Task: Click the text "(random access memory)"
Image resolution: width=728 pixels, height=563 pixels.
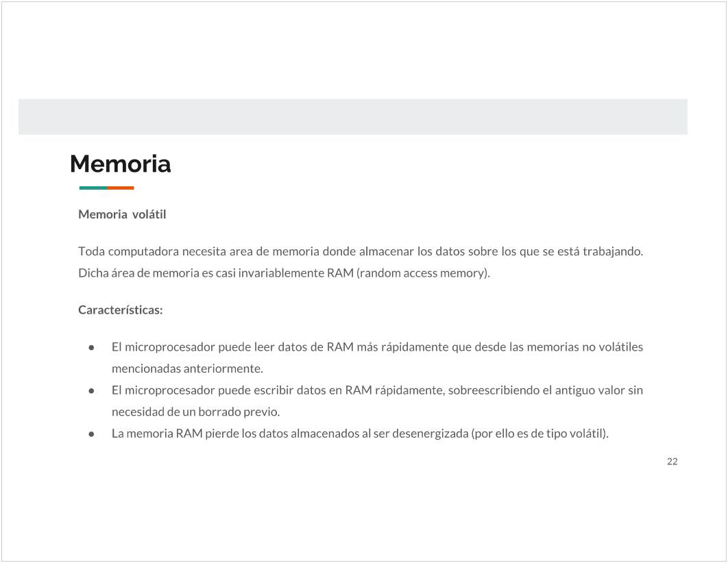Action: pos(423,273)
